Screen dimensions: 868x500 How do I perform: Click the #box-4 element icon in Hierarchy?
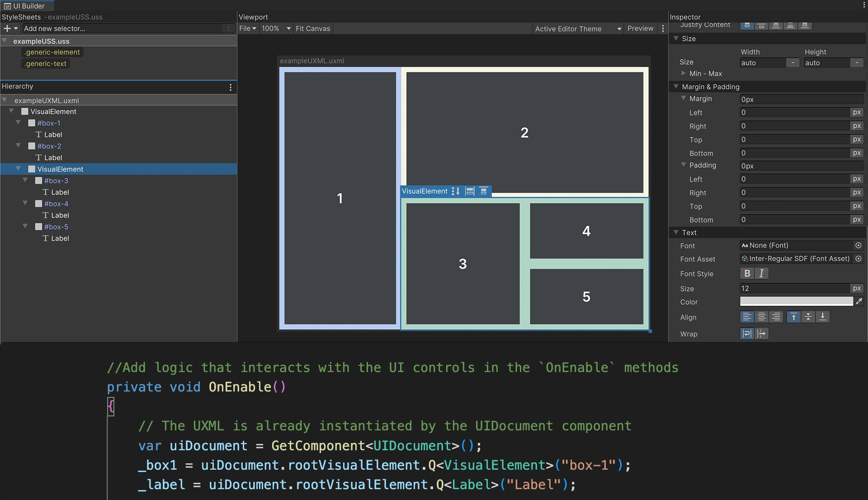coord(39,204)
